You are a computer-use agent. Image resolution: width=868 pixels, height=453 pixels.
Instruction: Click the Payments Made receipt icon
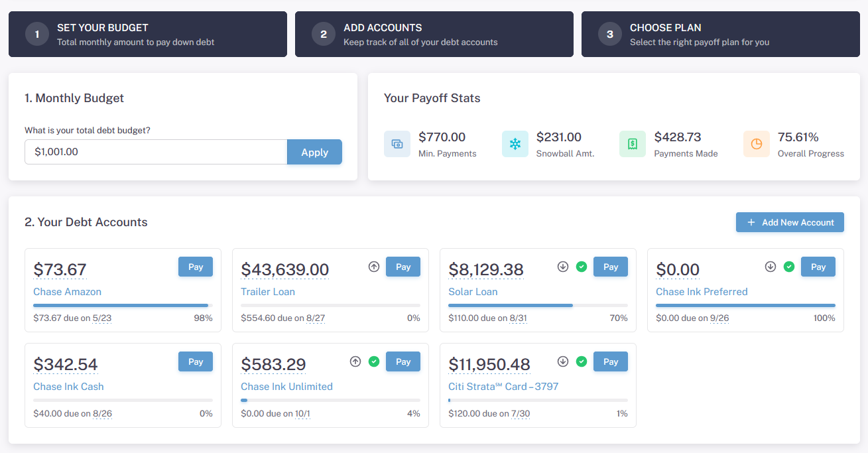tap(633, 144)
